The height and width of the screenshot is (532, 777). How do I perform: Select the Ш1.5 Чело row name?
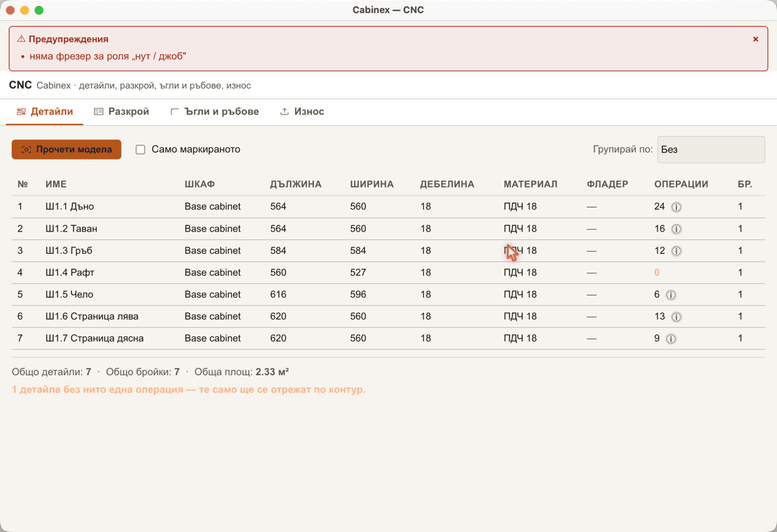(x=69, y=294)
